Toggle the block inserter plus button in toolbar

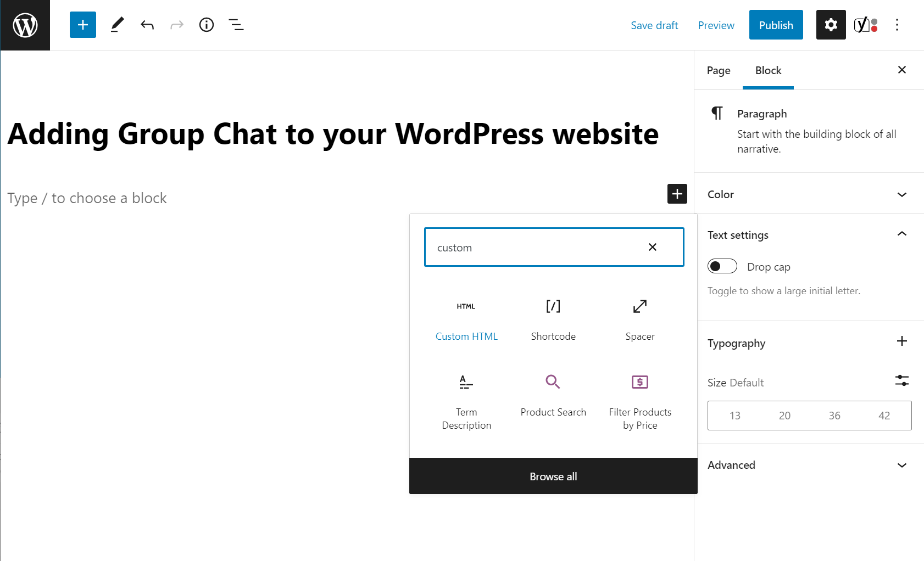coord(83,25)
